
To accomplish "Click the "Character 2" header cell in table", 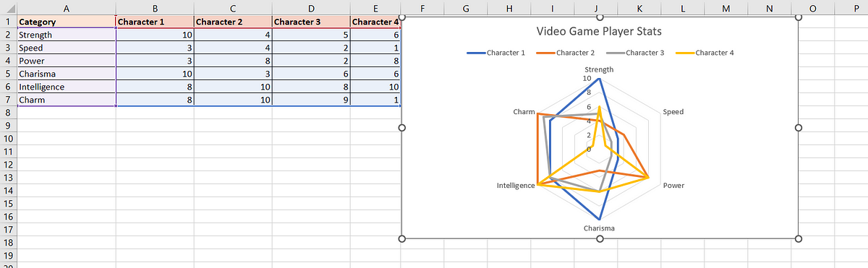I will coord(232,22).
